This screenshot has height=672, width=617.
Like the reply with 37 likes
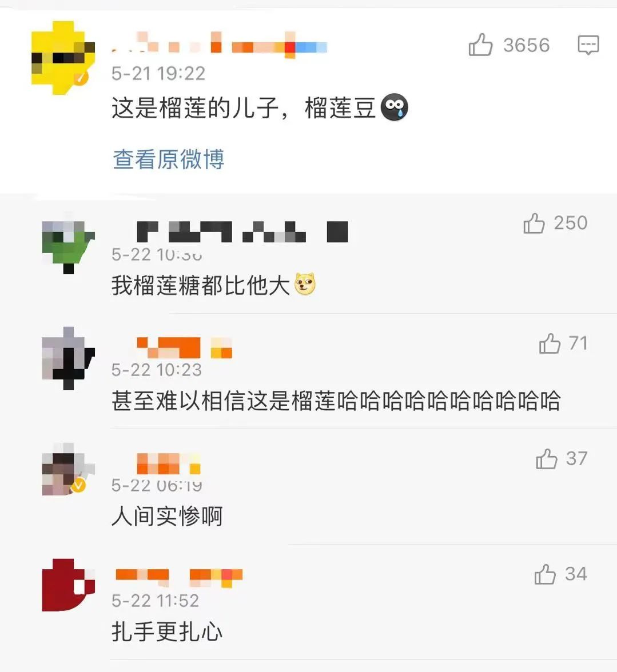(x=547, y=458)
